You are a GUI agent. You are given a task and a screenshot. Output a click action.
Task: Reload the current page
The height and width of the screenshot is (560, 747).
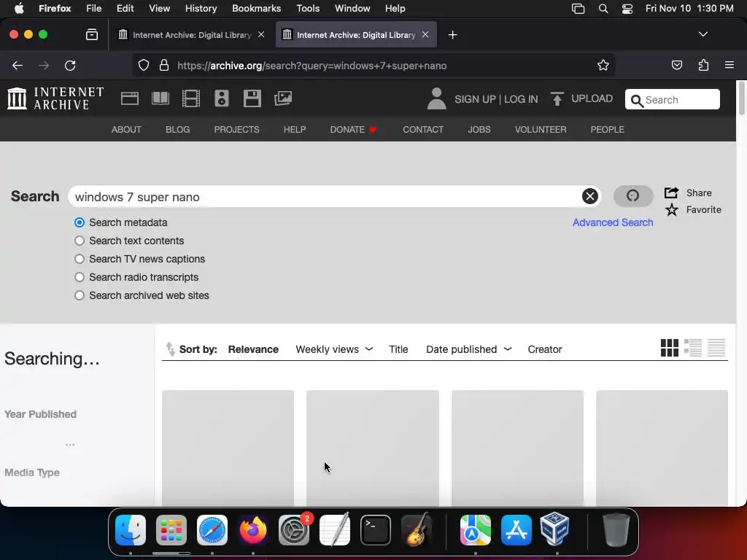(70, 65)
